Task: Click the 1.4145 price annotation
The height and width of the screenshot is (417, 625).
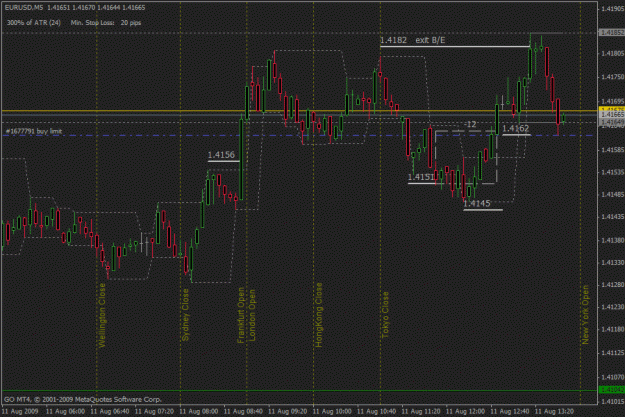Action: (x=477, y=204)
